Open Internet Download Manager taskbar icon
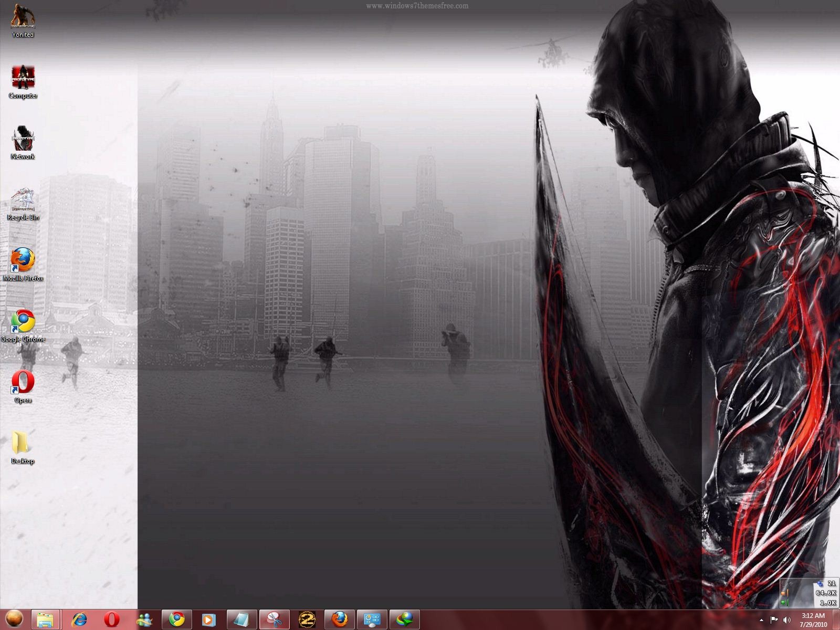The image size is (840, 630). (405, 619)
